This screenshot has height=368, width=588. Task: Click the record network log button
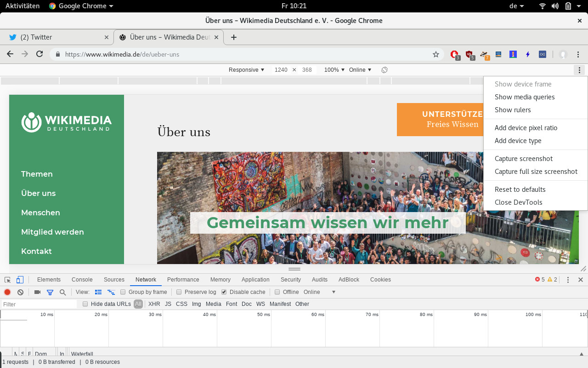[7, 292]
